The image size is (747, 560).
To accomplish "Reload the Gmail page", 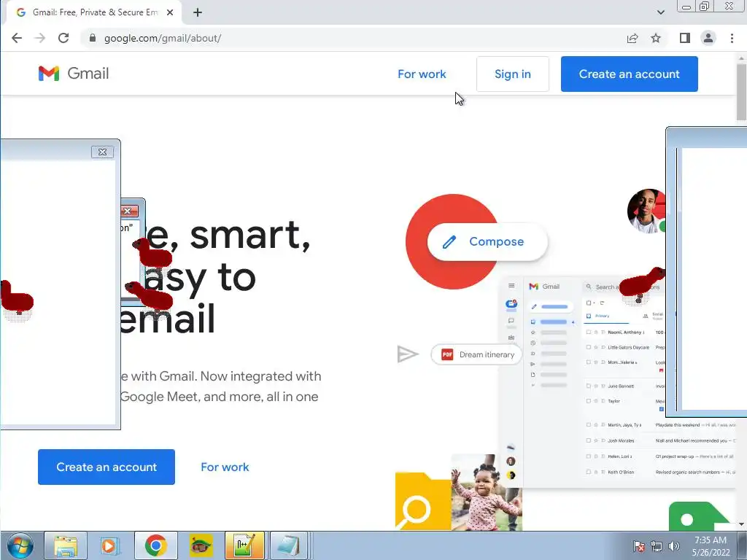I will (63, 38).
